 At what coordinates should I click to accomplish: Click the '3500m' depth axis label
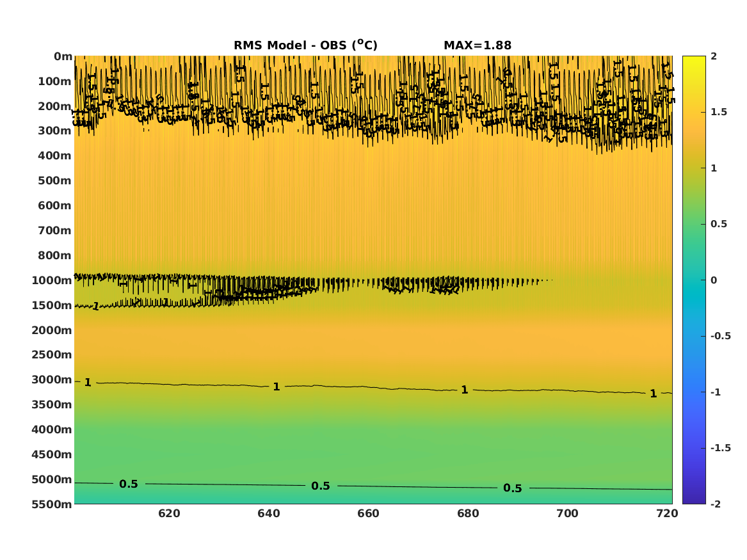pos(52,404)
